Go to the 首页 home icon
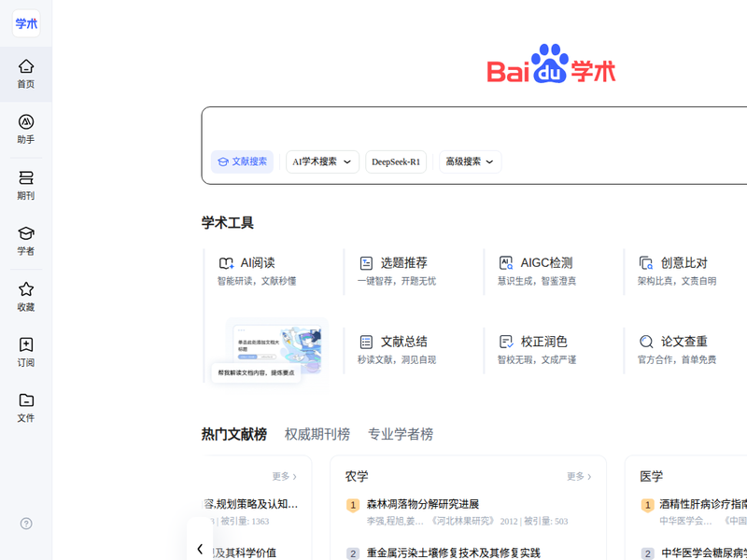Viewport: 747px width, 560px height. click(26, 66)
